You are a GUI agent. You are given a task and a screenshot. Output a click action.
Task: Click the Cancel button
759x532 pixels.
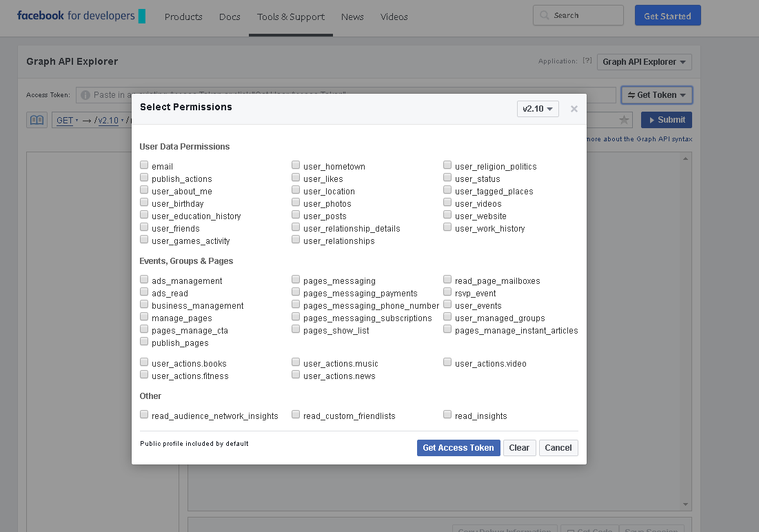558,448
